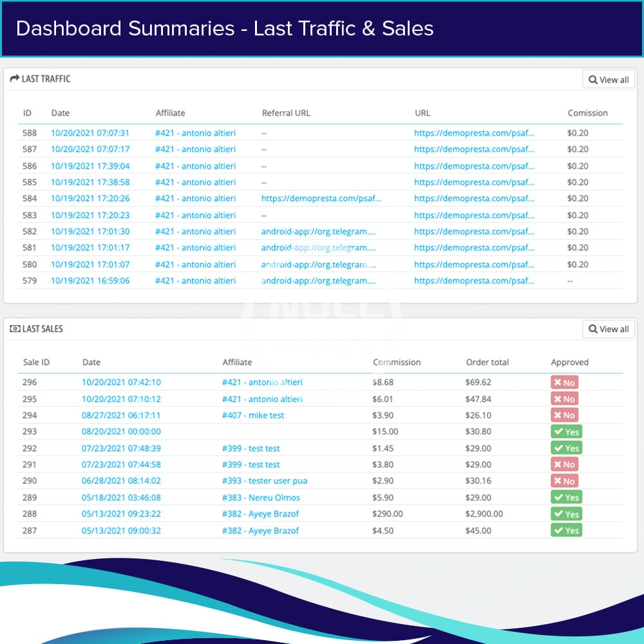The height and width of the screenshot is (644, 644).
Task: Toggle approved status Yes for sale 293
Action: 566,431
